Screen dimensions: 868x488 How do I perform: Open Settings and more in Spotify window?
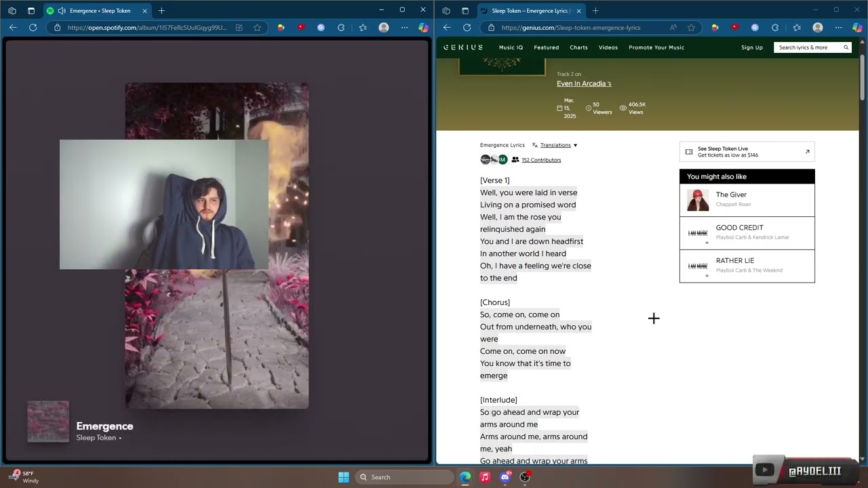click(x=405, y=28)
